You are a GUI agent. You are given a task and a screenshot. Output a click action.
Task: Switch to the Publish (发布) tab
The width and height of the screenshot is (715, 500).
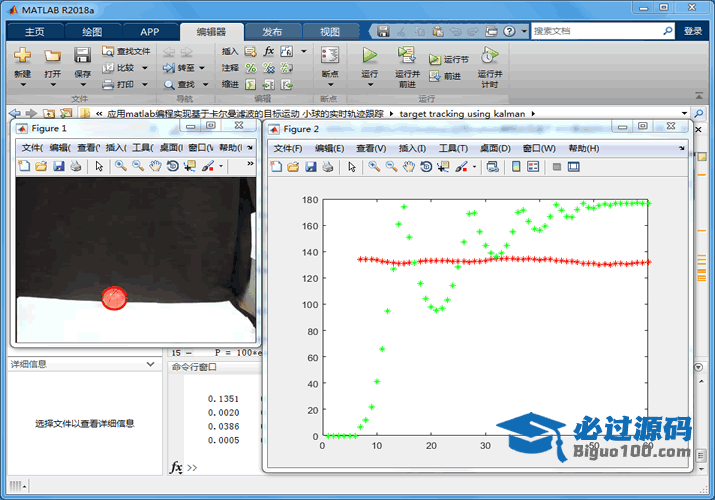272,32
